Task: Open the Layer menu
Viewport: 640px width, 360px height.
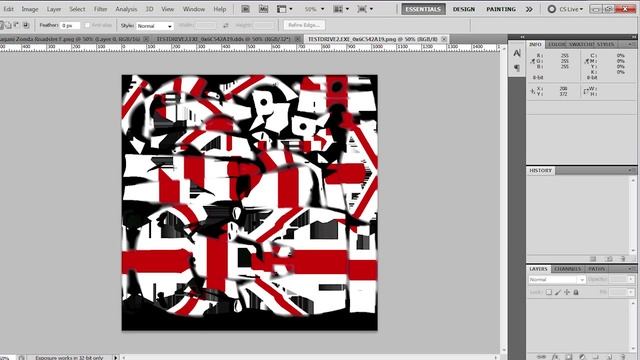Action: tap(53, 9)
